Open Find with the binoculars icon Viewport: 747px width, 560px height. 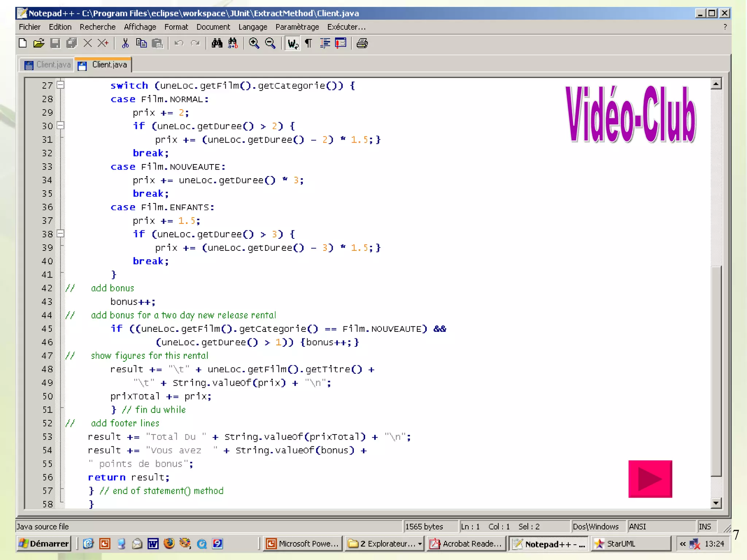pos(217,43)
